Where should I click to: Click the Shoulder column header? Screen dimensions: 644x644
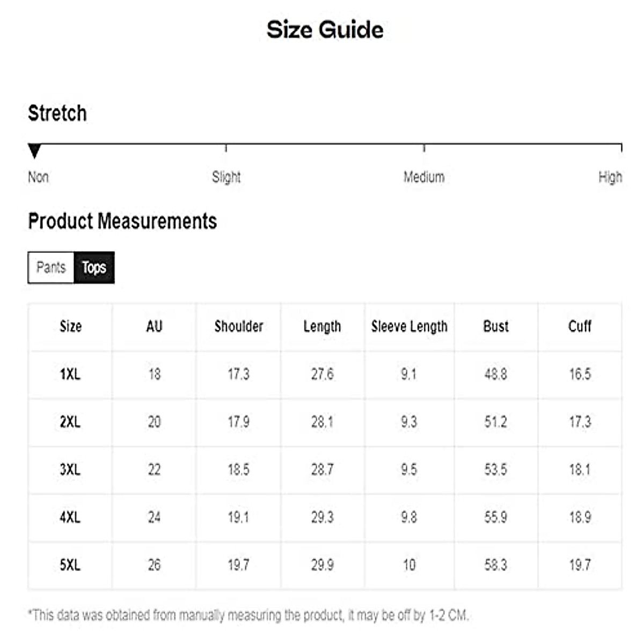[239, 326]
